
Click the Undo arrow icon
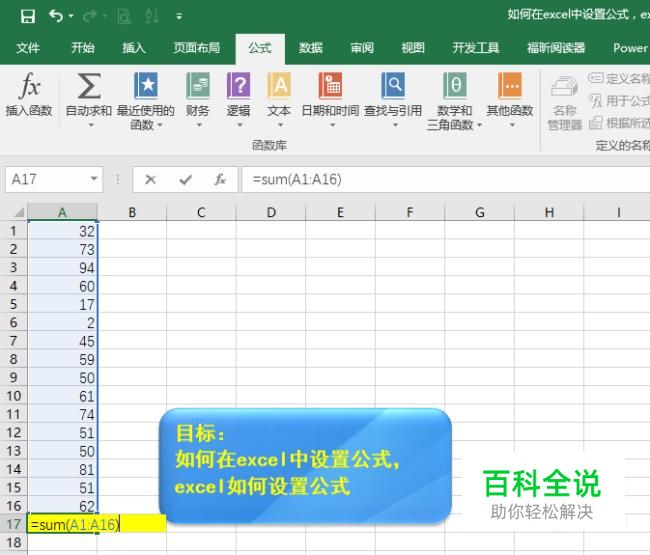(x=56, y=16)
